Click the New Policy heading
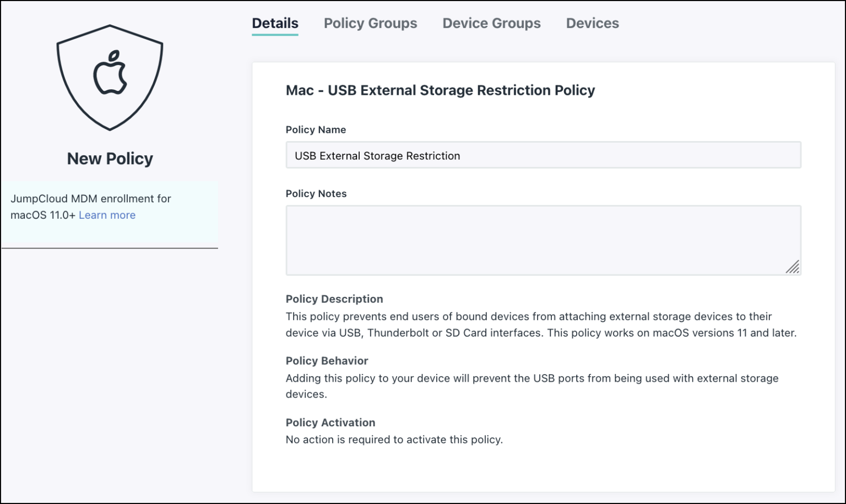The height and width of the screenshot is (504, 846). pos(110,159)
